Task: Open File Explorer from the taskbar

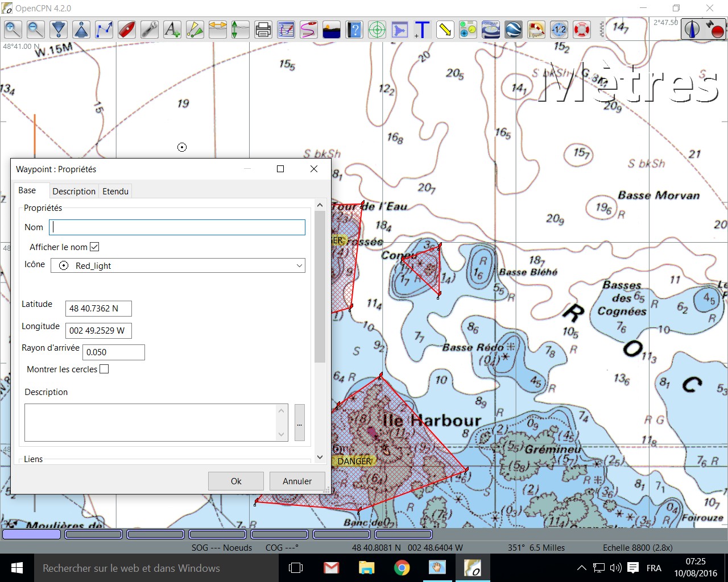Action: click(x=366, y=568)
